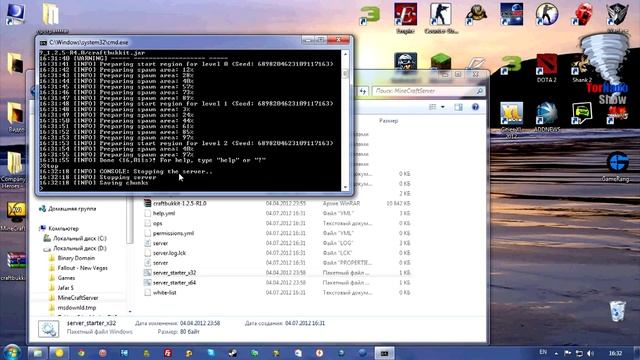Viewport: 640px width, 360px height.
Task: Click the taskbar clock showing 16:32
Action: (x=615, y=353)
